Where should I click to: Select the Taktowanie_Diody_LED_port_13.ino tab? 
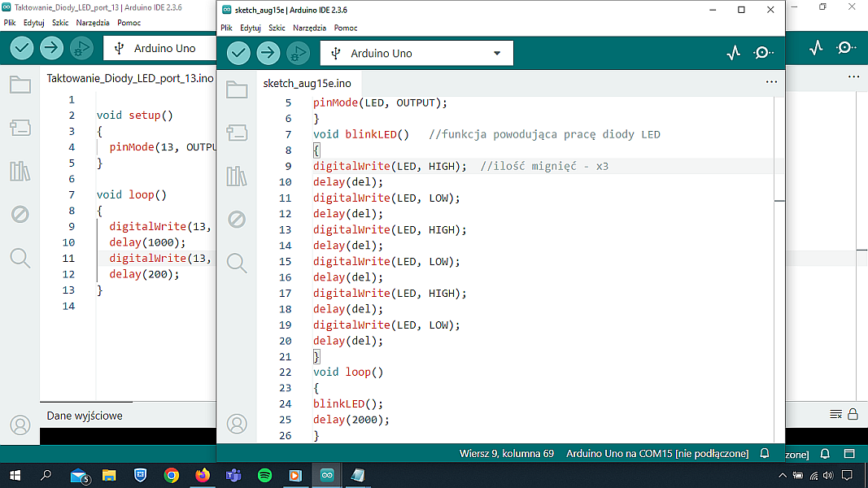tap(130, 79)
